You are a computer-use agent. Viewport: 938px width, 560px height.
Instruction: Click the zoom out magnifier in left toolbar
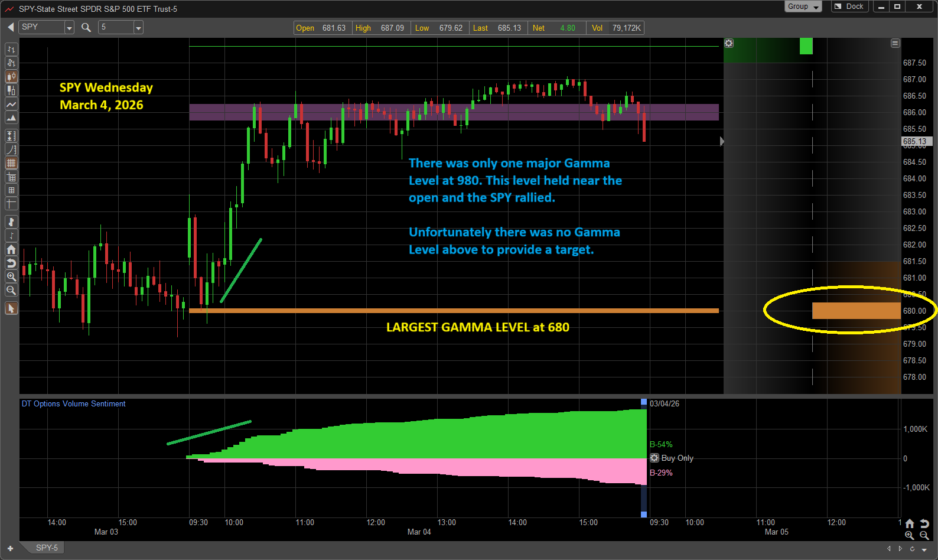click(11, 290)
